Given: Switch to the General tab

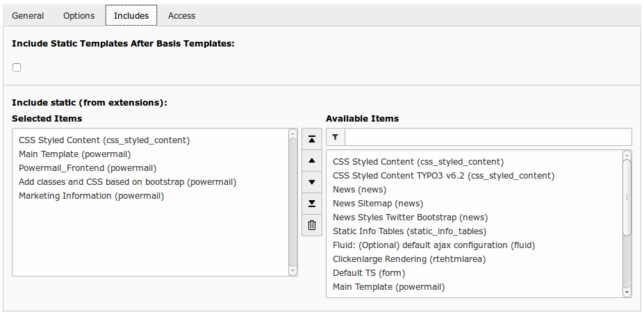Looking at the screenshot, I should tap(28, 15).
